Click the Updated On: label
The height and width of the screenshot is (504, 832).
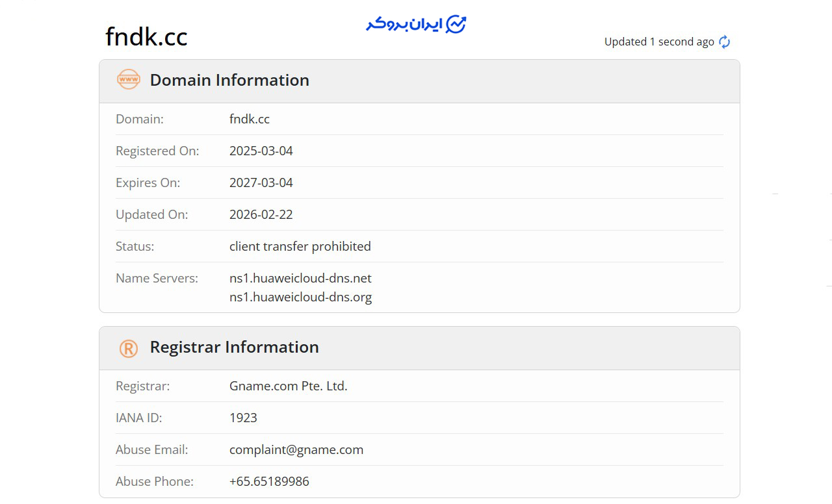(151, 214)
